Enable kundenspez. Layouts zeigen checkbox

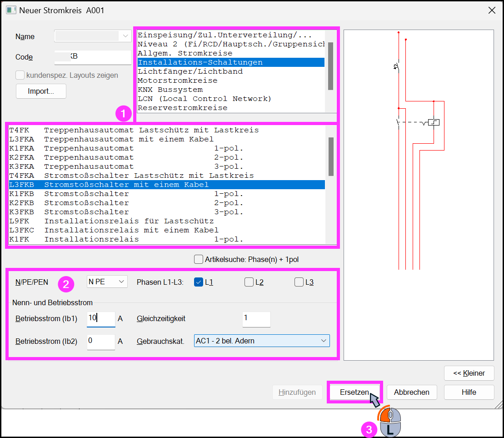(x=20, y=75)
